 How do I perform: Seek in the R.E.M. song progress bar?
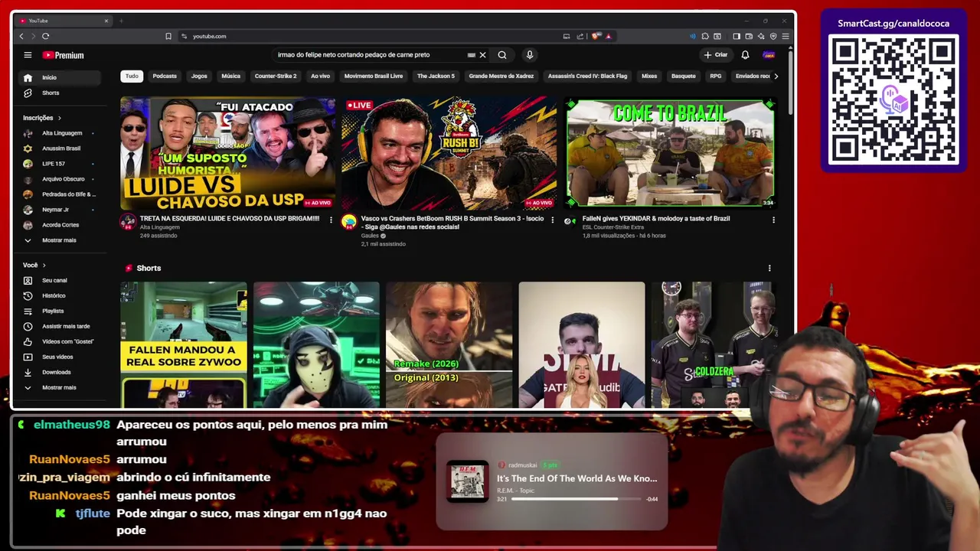[x=577, y=499]
